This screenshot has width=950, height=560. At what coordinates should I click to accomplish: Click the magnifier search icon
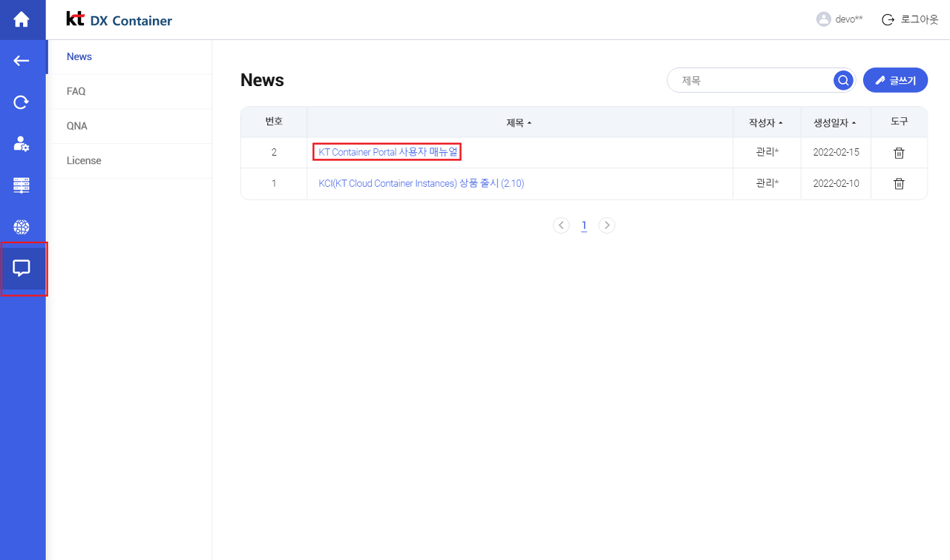(x=842, y=80)
